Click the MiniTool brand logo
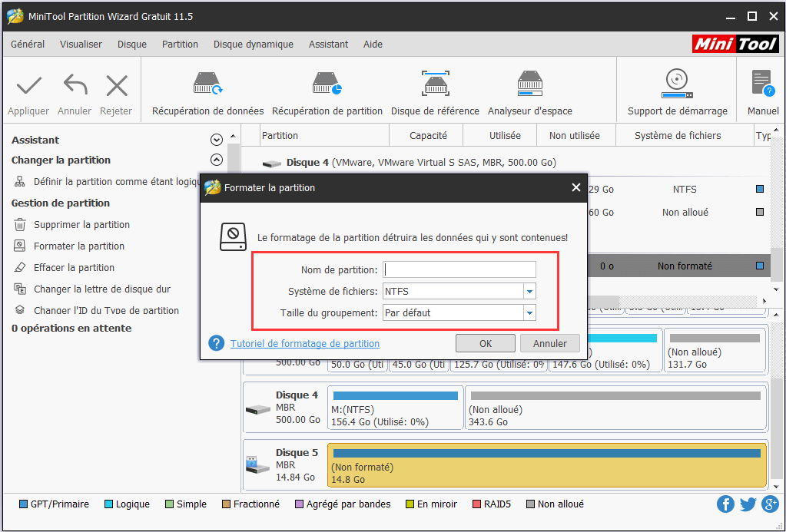786x532 pixels. click(x=735, y=44)
